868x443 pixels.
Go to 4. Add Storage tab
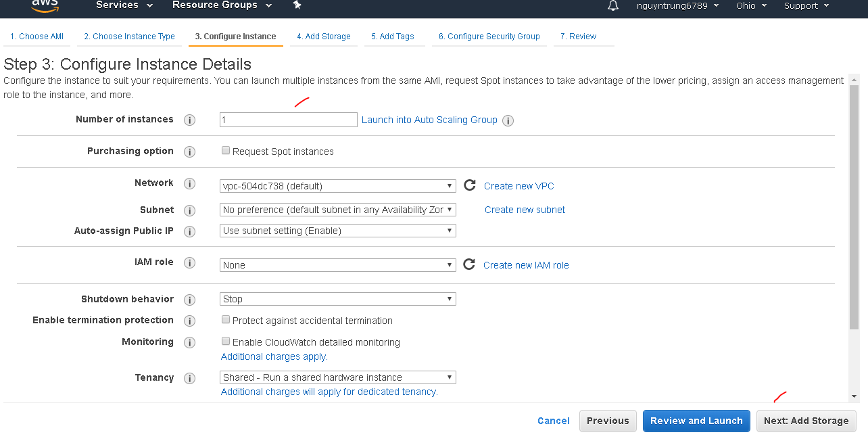point(324,37)
